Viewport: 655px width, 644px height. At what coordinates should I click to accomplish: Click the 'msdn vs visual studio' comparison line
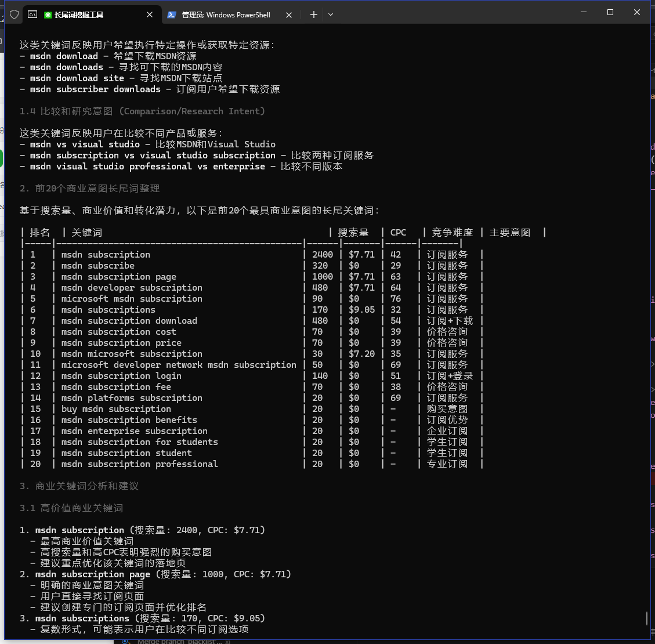(x=147, y=144)
